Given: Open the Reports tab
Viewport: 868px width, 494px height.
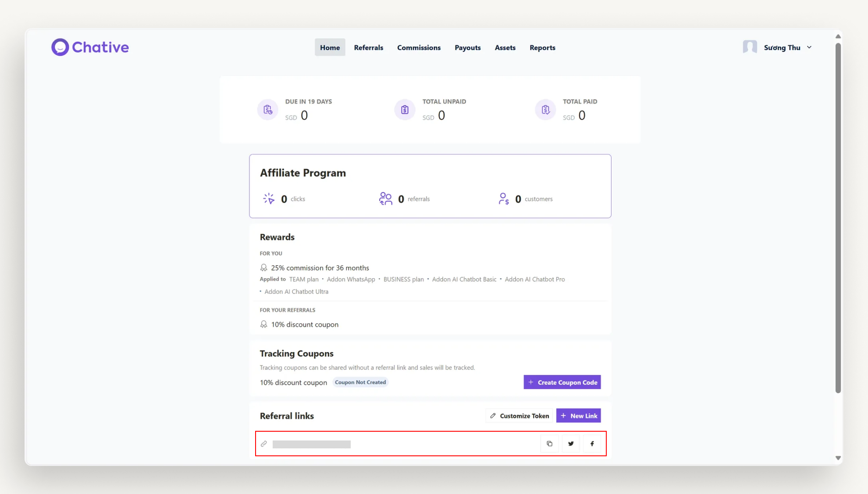Looking at the screenshot, I should tap(542, 47).
